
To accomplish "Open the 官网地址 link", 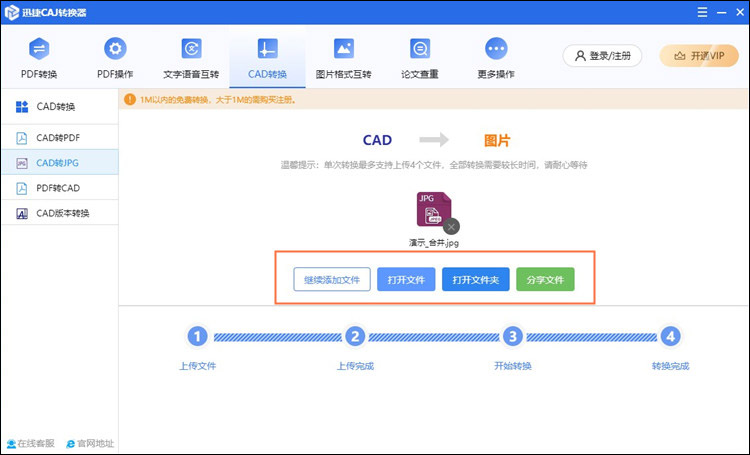I will tap(90, 444).
